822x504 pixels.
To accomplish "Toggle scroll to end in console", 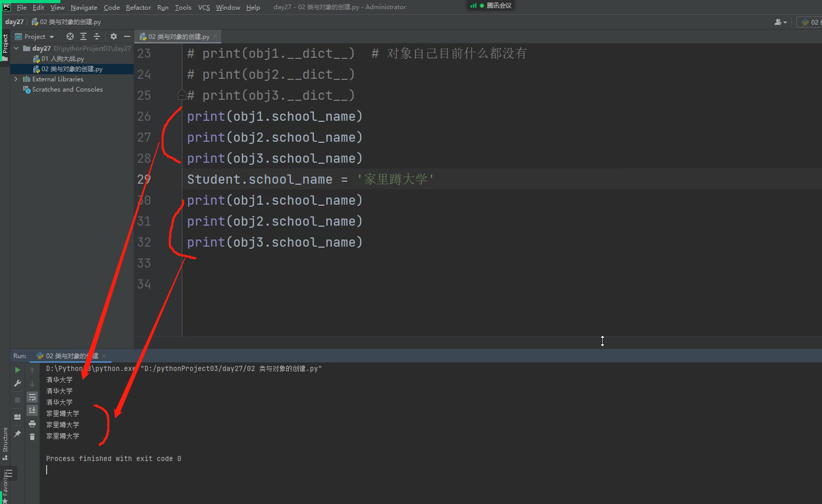I will [32, 410].
